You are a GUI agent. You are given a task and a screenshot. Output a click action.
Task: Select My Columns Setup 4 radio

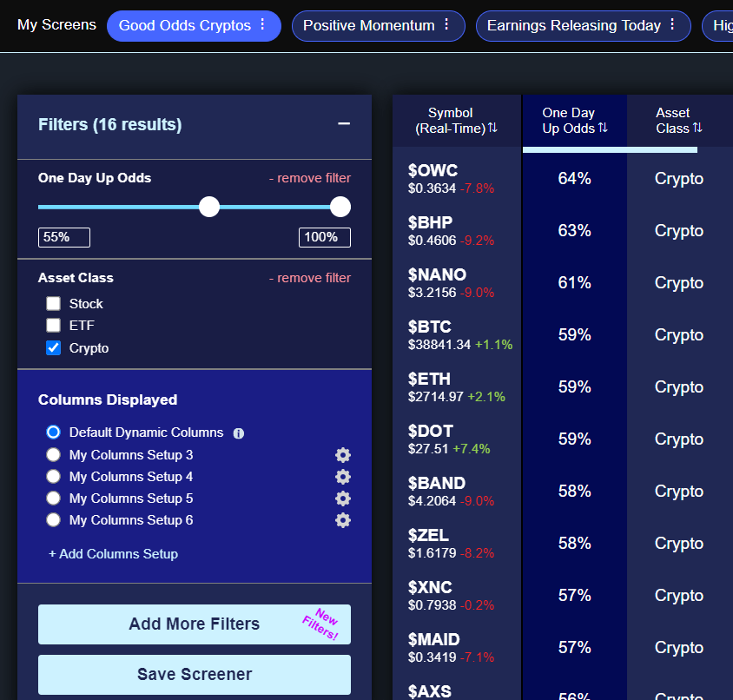53,477
